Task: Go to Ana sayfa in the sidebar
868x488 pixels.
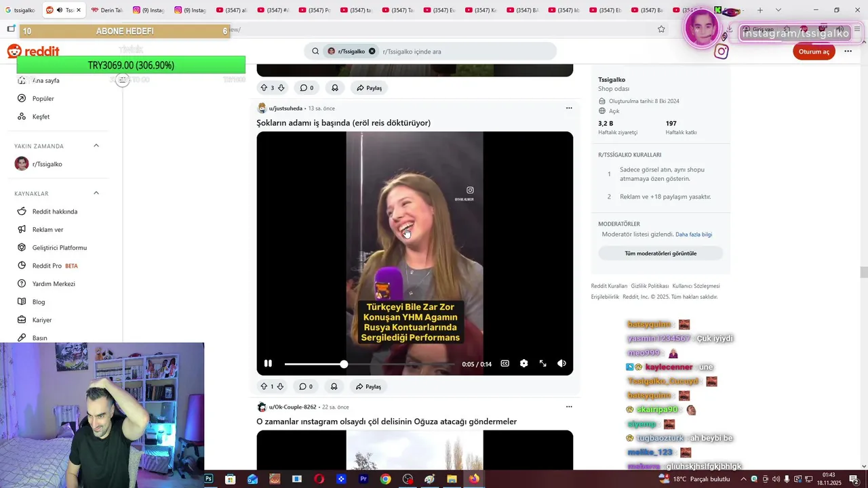Action: coord(45,81)
